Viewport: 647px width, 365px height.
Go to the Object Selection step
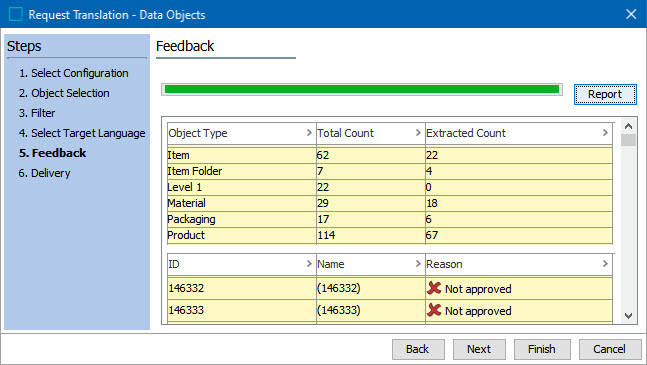pos(64,93)
